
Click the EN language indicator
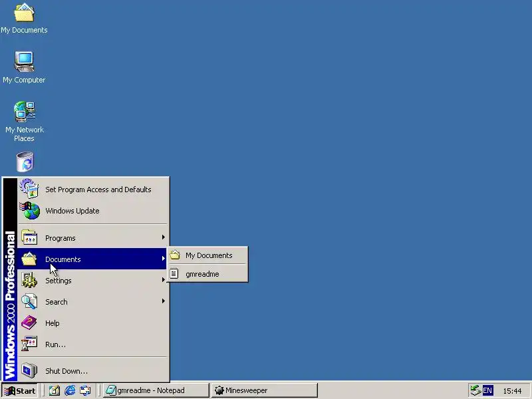pos(487,390)
